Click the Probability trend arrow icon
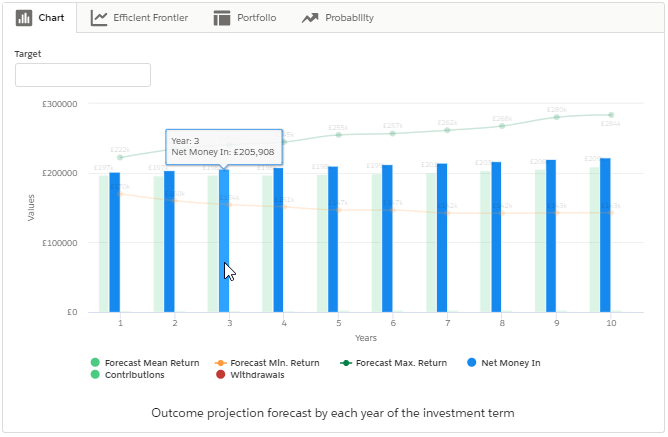This screenshot has height=437, width=668. 310,18
